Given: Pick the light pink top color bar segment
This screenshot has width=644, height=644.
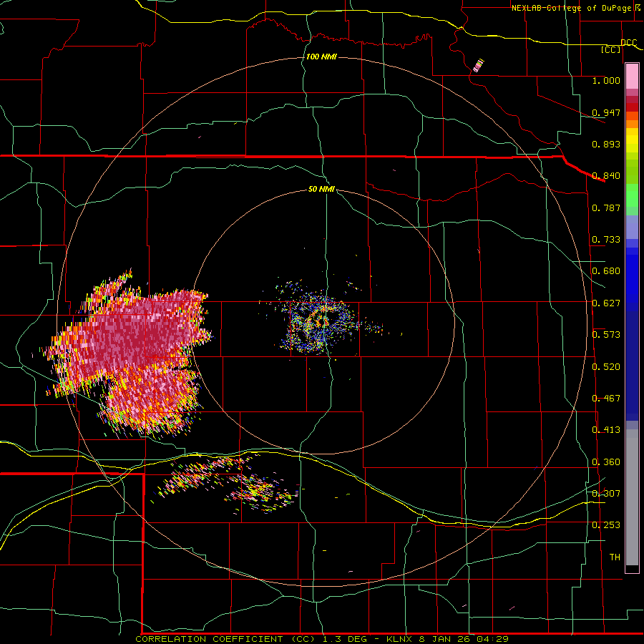Looking at the screenshot, I should pos(632,77).
